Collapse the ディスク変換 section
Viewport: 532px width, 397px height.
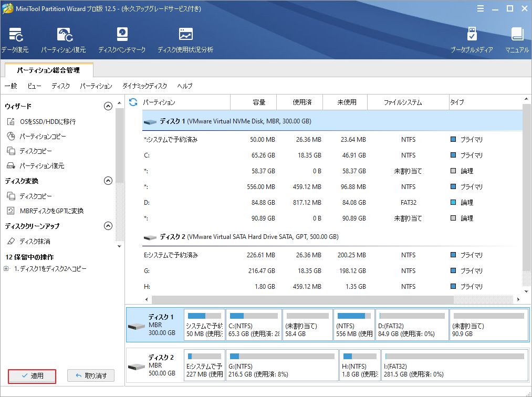(108, 181)
